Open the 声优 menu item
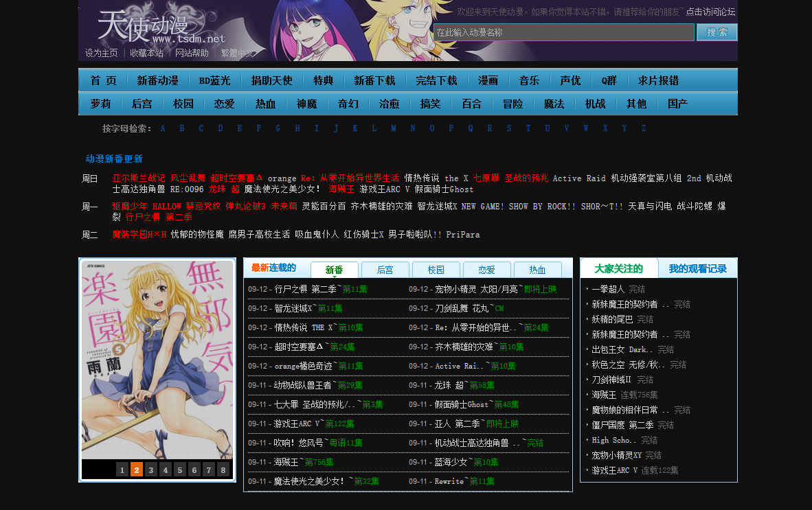812x510 pixels. 571,81
